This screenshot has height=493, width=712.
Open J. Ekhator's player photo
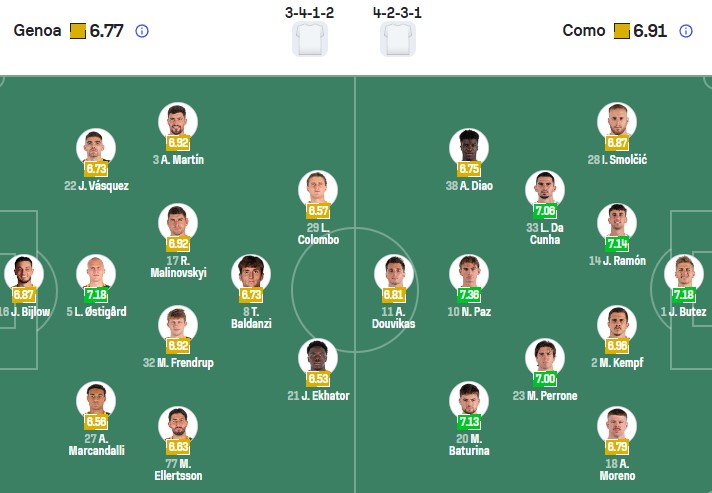318,358
